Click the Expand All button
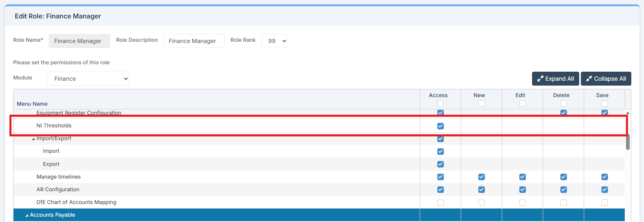Viewport: 644px width, 222px height. (555, 79)
